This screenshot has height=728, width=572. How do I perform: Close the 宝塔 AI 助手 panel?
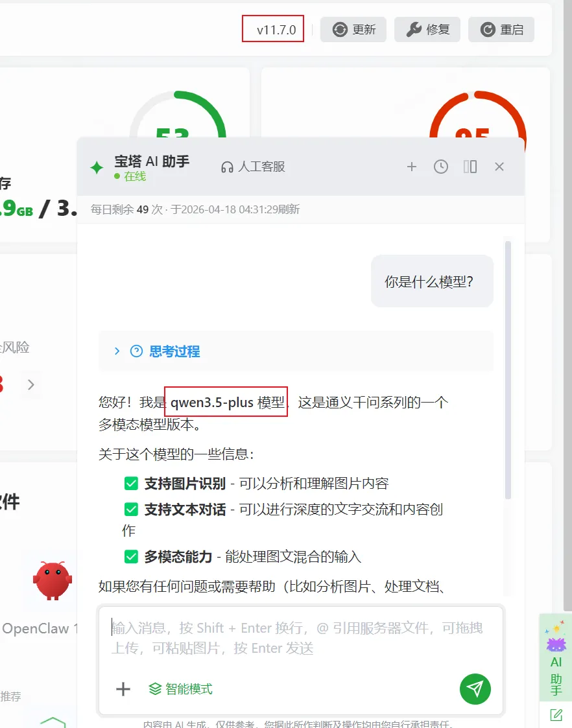[x=499, y=167]
